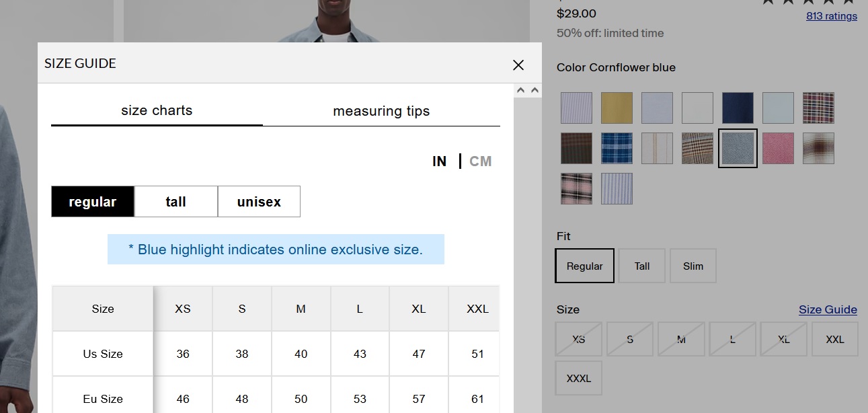Select the unisex size chart
Image resolution: width=868 pixels, height=413 pixels.
point(259,202)
